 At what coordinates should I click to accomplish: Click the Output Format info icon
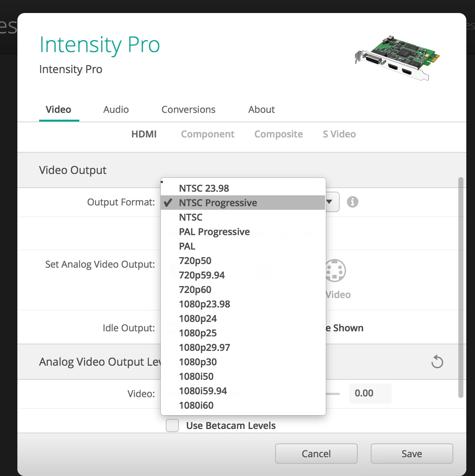[x=352, y=202]
